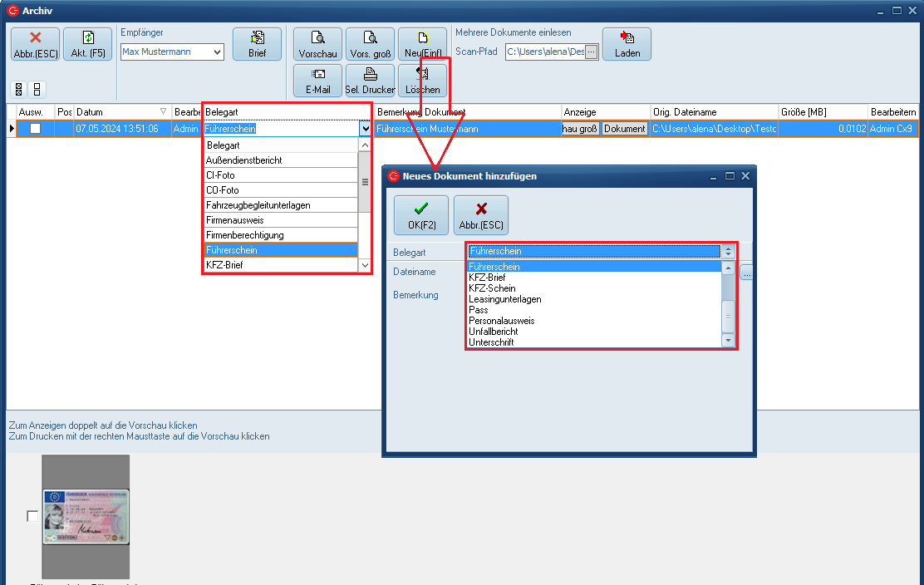Screen dimensions: 924x585
Task: Load scanned documents with Laden
Action: [627, 44]
